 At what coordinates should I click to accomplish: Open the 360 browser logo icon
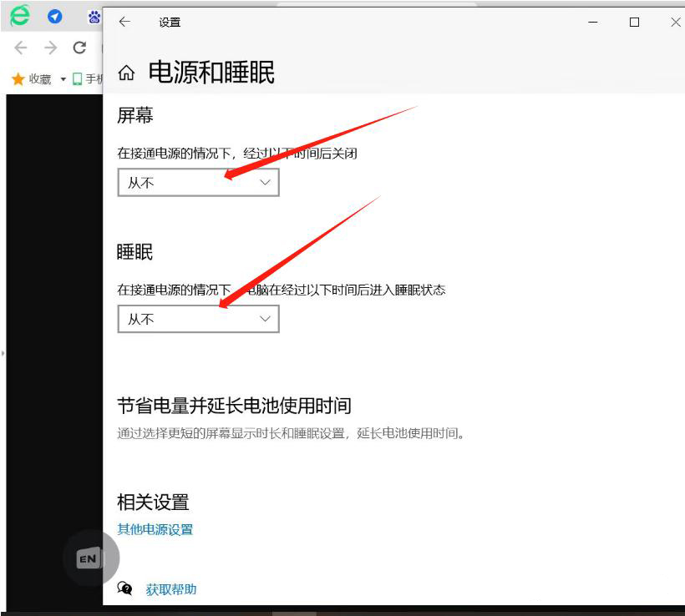point(20,16)
